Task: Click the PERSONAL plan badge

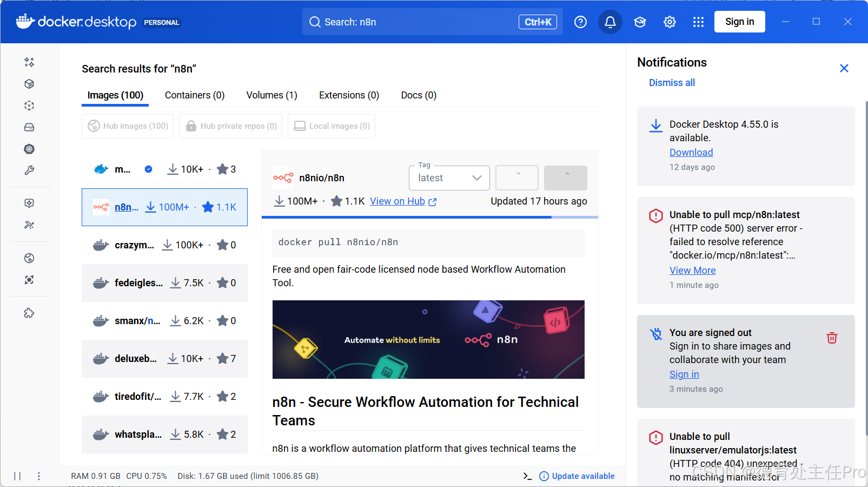Action: (162, 23)
